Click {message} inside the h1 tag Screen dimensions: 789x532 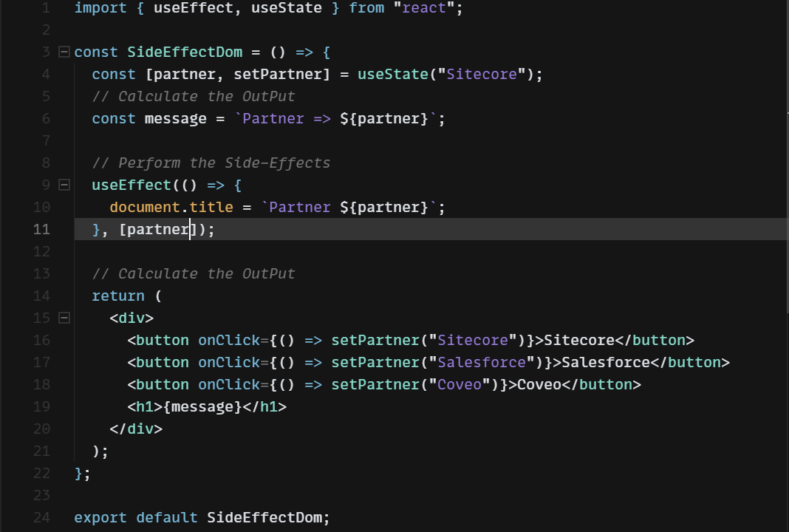coord(202,406)
